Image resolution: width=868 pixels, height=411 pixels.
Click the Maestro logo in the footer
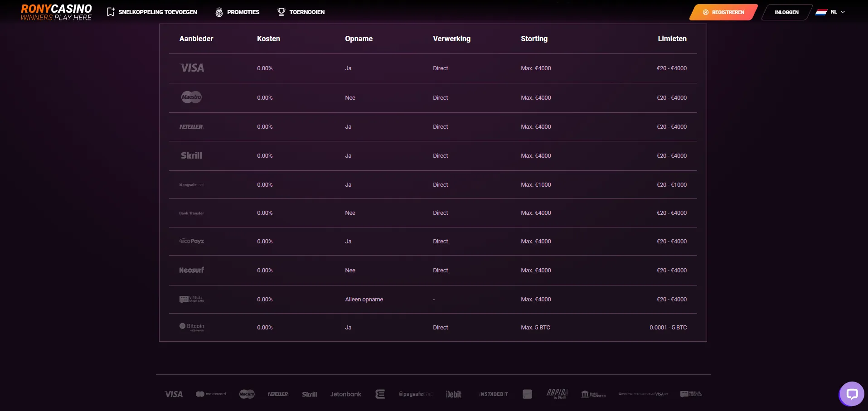pyautogui.click(x=247, y=394)
